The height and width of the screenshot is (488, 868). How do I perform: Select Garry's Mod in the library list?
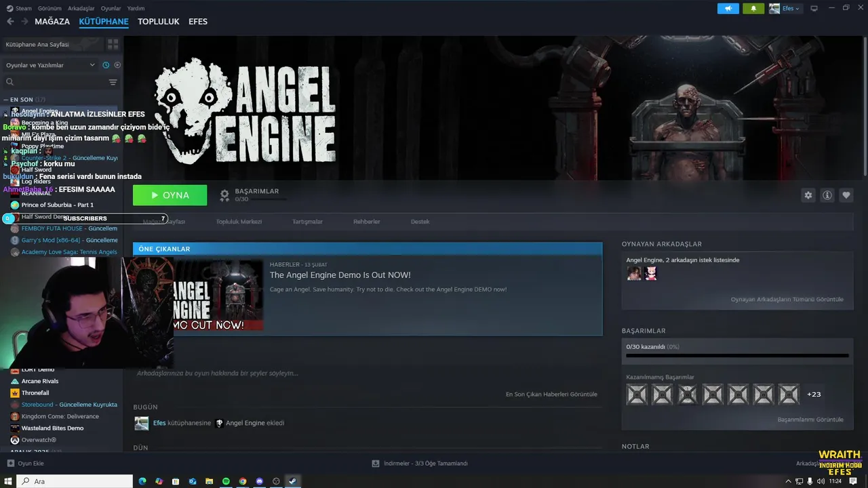click(x=64, y=240)
